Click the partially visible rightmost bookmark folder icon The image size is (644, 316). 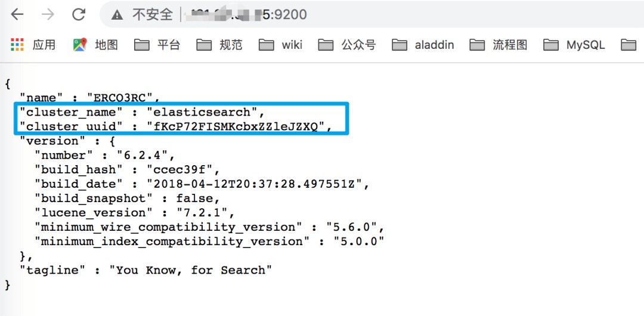pos(628,45)
